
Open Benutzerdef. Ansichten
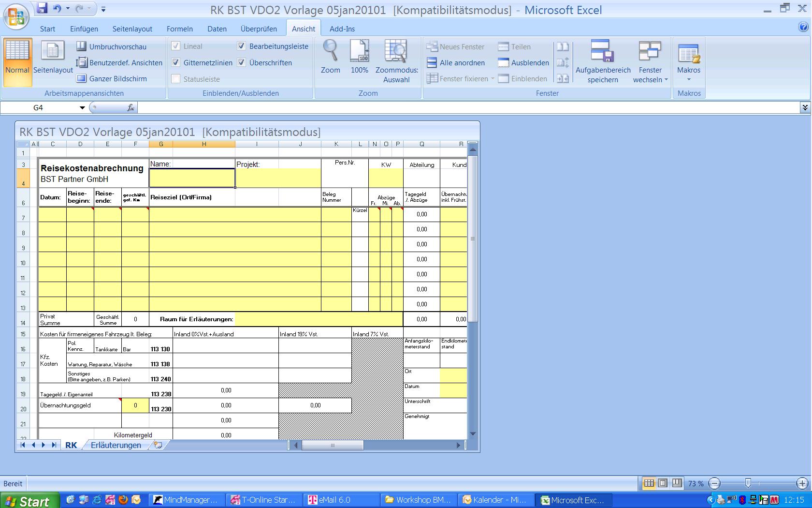click(119, 62)
